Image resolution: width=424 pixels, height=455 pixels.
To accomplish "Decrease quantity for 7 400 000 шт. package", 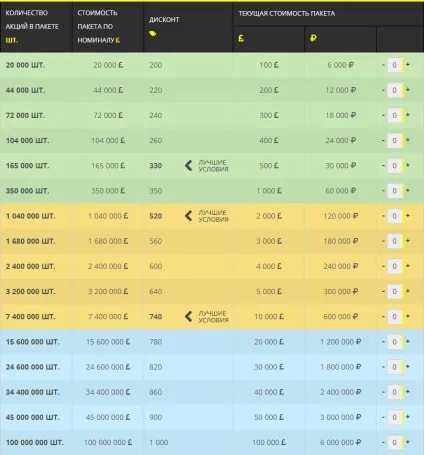I will [383, 317].
